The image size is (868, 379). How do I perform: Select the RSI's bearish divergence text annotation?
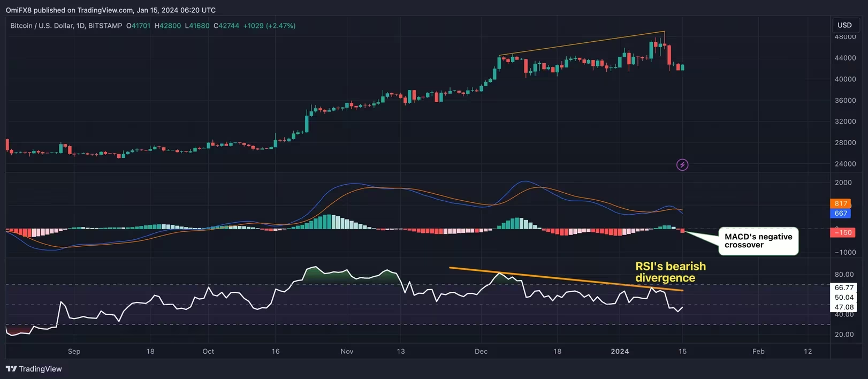670,272
